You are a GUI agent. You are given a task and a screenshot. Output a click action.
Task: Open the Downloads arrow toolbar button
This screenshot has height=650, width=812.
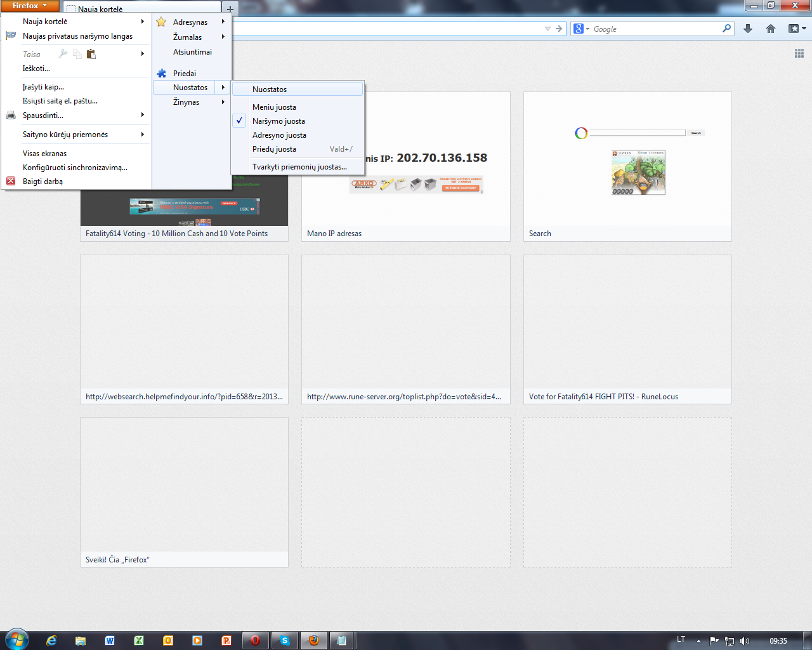click(x=748, y=29)
